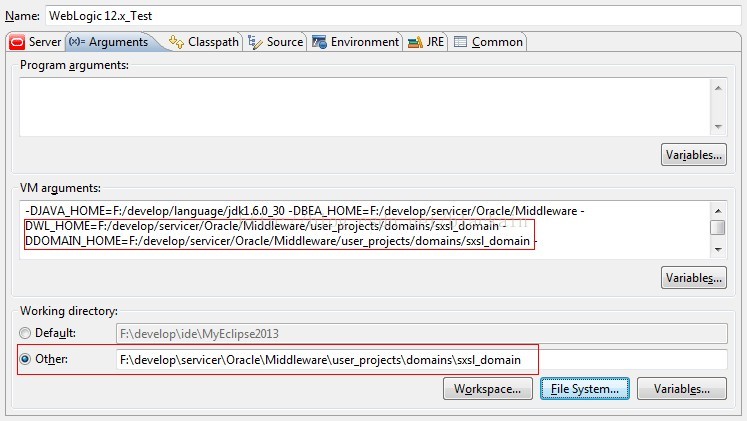Open the Environment tab

tap(356, 42)
